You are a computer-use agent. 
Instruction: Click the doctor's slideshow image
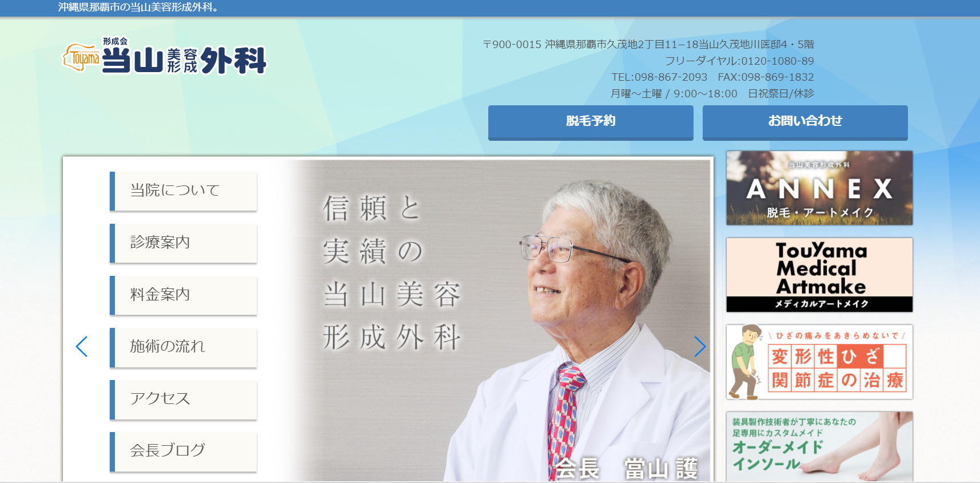[x=503, y=320]
